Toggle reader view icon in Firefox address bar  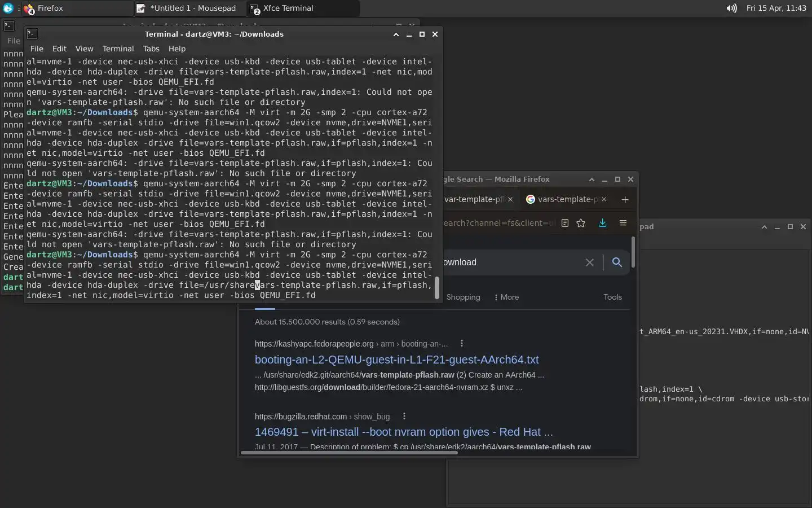coord(564,223)
